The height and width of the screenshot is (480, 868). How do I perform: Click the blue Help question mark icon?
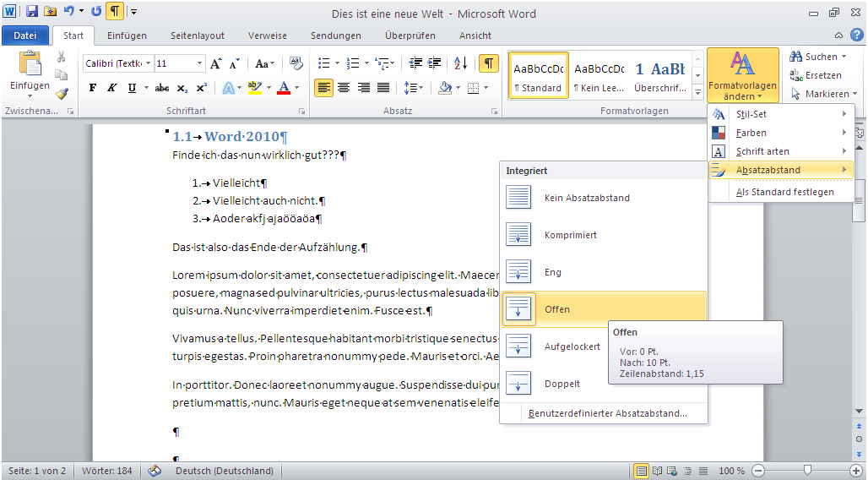click(x=856, y=35)
